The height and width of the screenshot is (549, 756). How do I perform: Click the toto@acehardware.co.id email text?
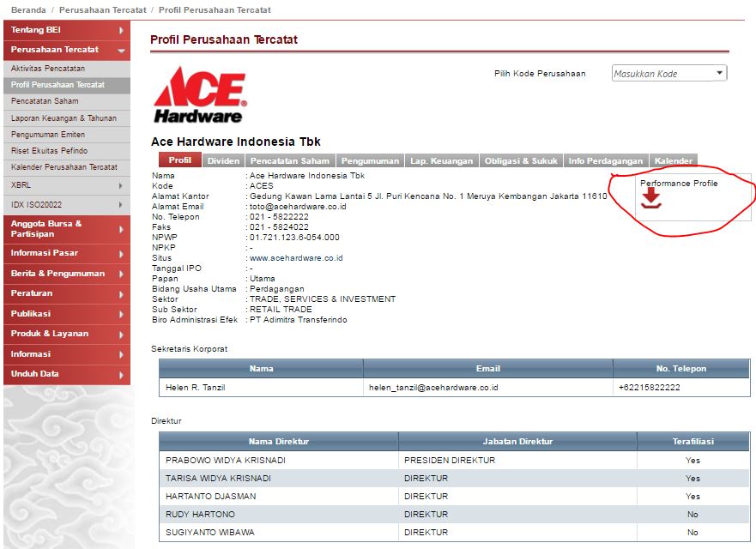coord(298,206)
